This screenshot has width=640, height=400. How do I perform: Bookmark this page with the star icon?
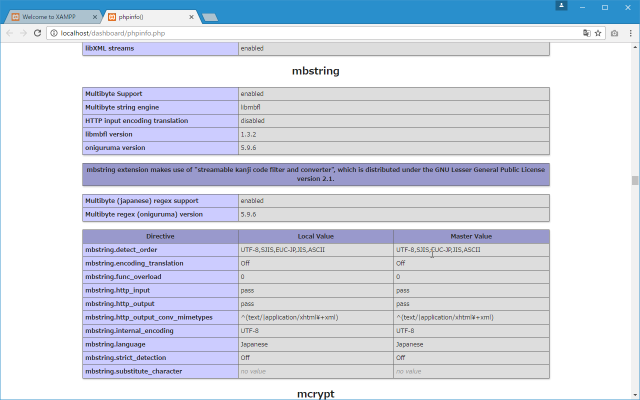599,33
